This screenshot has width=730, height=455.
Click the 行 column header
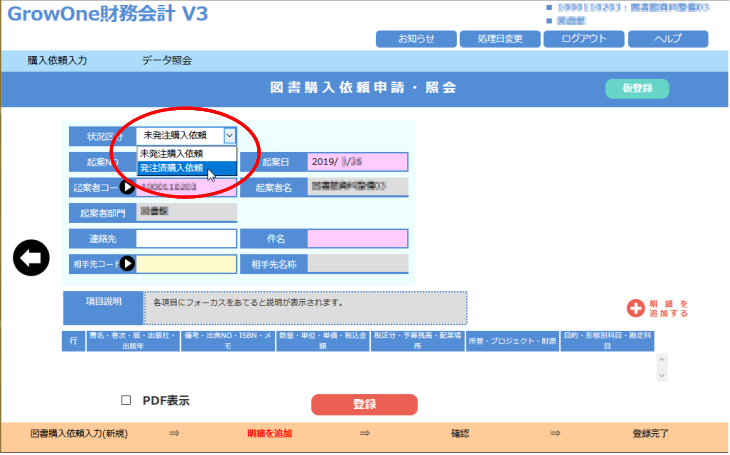coord(74,341)
